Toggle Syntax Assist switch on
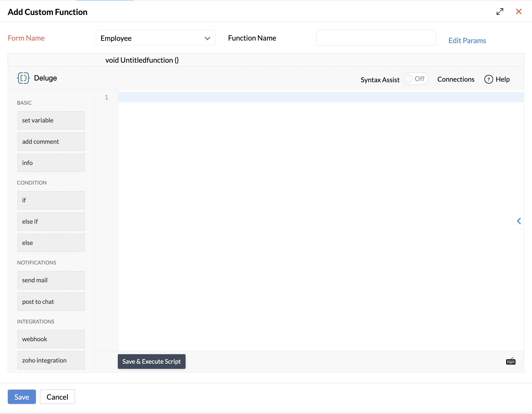Image resolution: width=532 pixels, height=414 pixels. coord(415,79)
